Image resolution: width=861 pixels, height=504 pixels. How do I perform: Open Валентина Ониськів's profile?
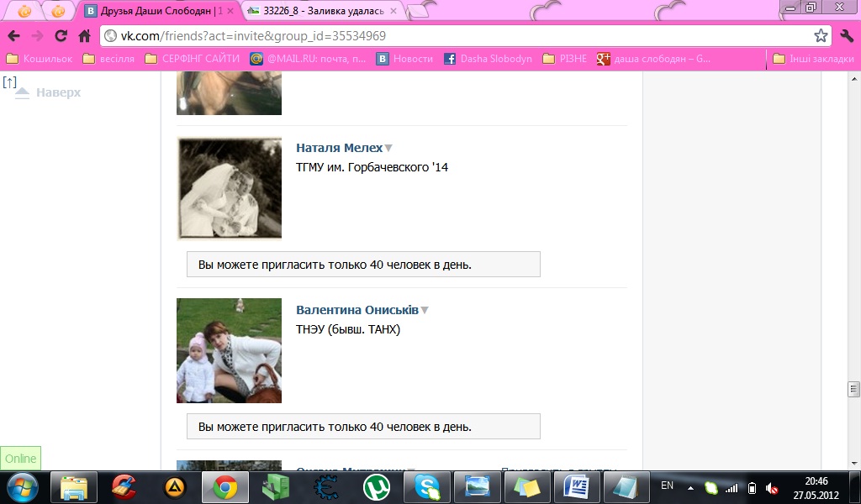[x=357, y=310]
